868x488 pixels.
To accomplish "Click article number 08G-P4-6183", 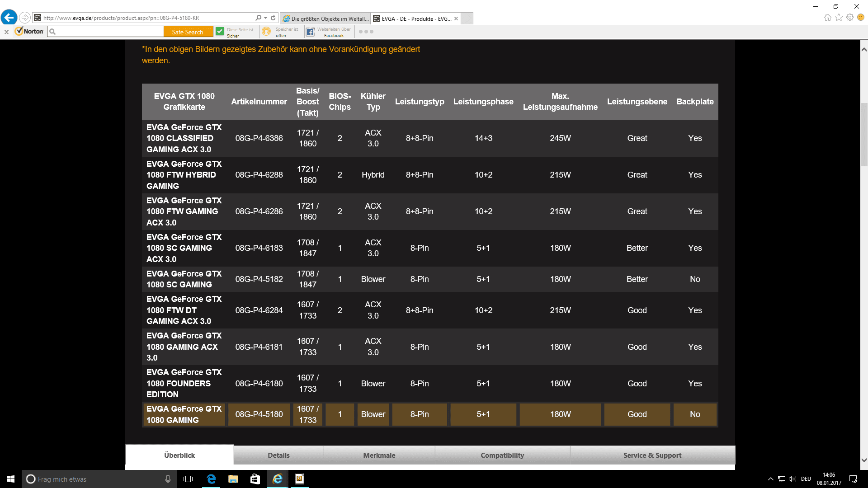I will pyautogui.click(x=259, y=248).
